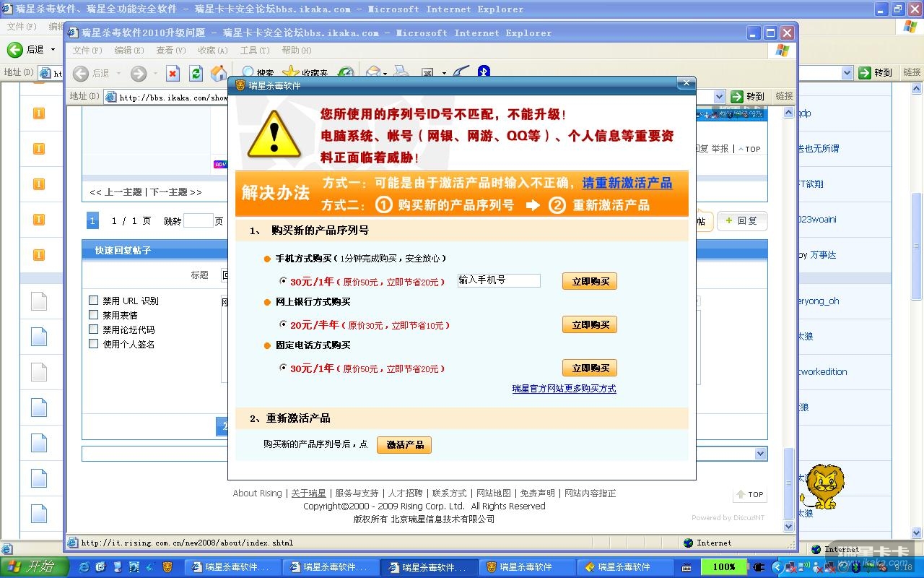
Task: Open the 帮助(H) menu
Action: [297, 51]
